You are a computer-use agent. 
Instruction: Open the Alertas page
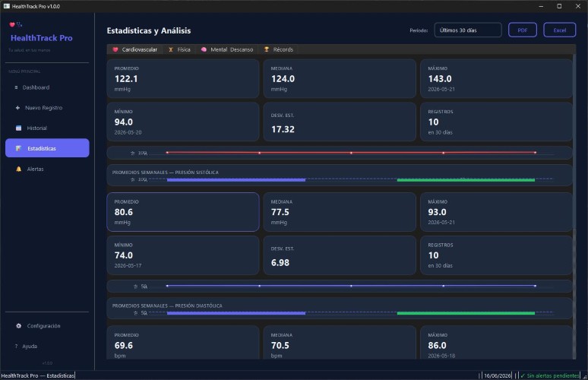tap(47, 169)
